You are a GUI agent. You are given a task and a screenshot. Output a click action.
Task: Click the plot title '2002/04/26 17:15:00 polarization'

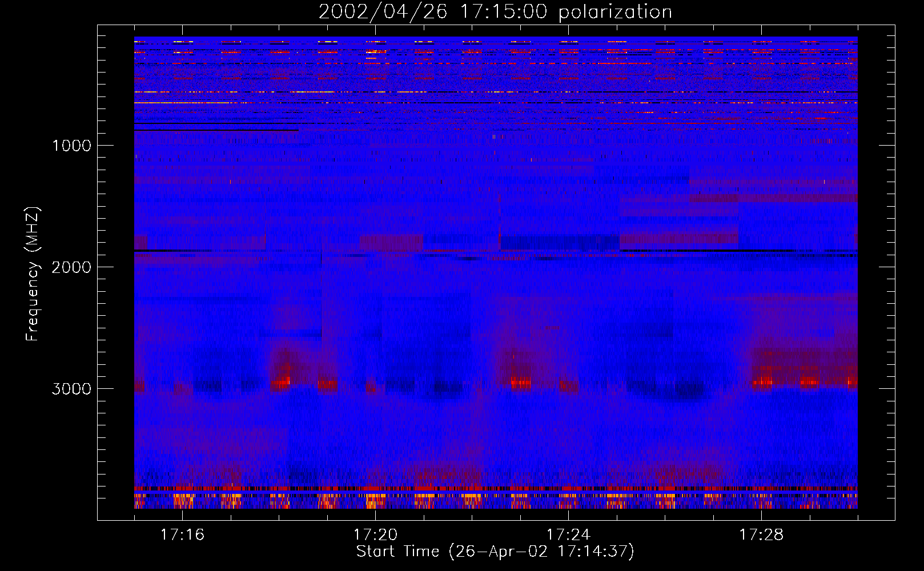(495, 12)
